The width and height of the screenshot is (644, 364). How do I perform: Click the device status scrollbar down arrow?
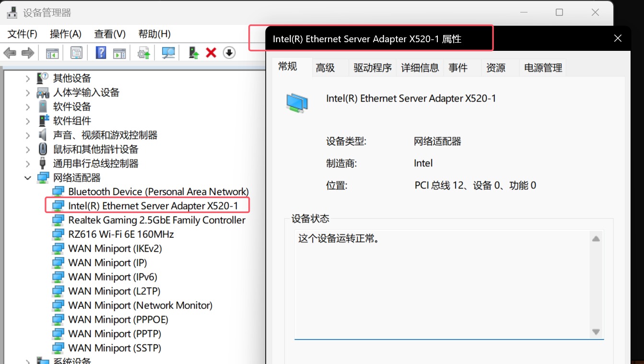(x=596, y=332)
